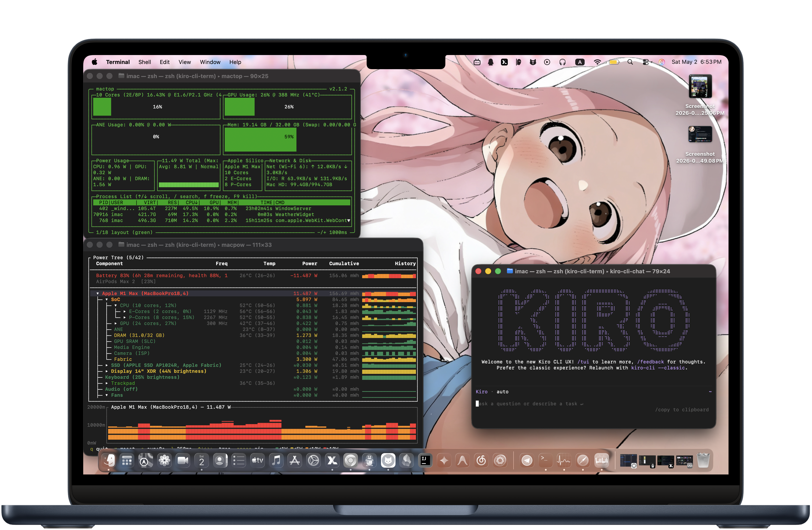Open QQ penguin app in Dock

point(369,460)
